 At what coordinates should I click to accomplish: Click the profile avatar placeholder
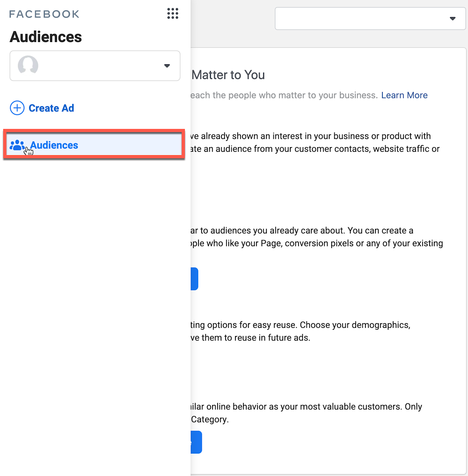28,65
